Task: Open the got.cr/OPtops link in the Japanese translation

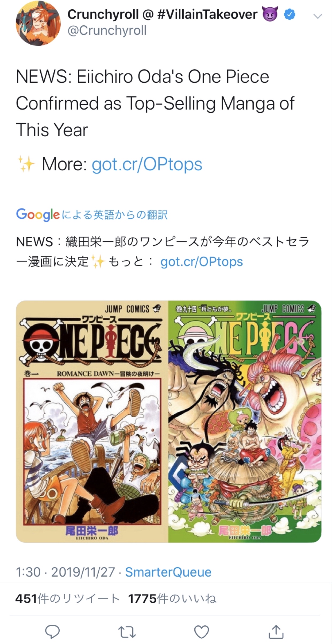Action: pos(202,262)
